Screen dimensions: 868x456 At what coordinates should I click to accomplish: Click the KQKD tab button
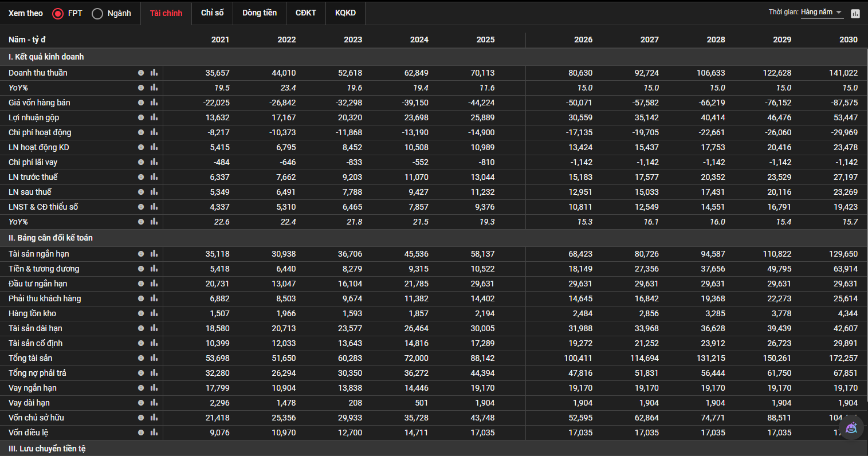tap(345, 13)
